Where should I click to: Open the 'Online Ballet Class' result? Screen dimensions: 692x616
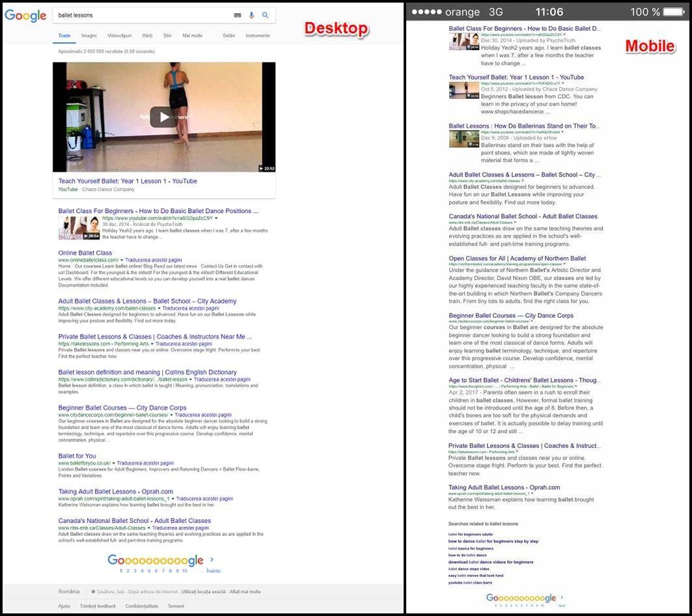pyautogui.click(x=85, y=253)
